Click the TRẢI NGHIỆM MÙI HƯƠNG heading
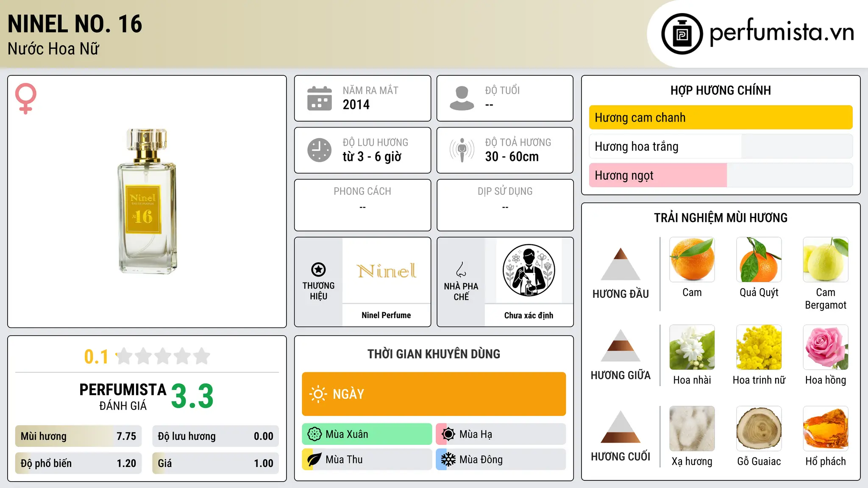 coord(721,218)
